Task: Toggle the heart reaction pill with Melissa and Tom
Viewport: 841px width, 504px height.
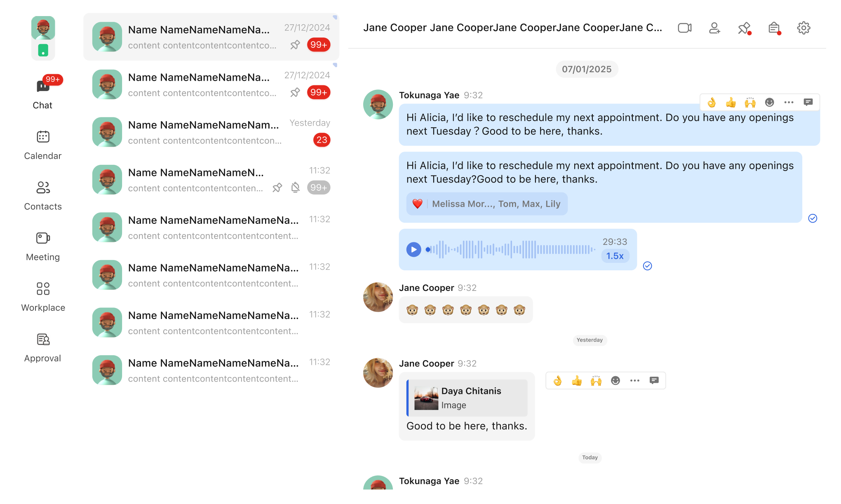Action: pos(486,203)
